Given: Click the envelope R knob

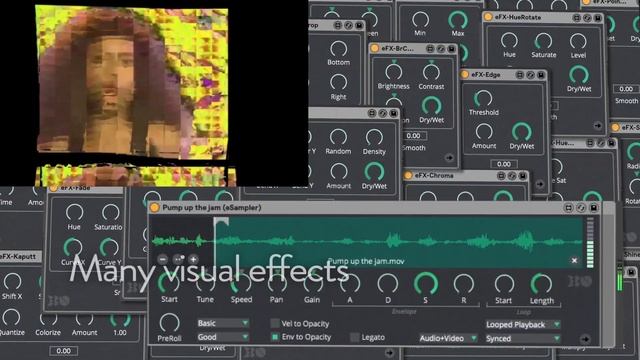Looking at the screenshot, I should coord(464,283).
